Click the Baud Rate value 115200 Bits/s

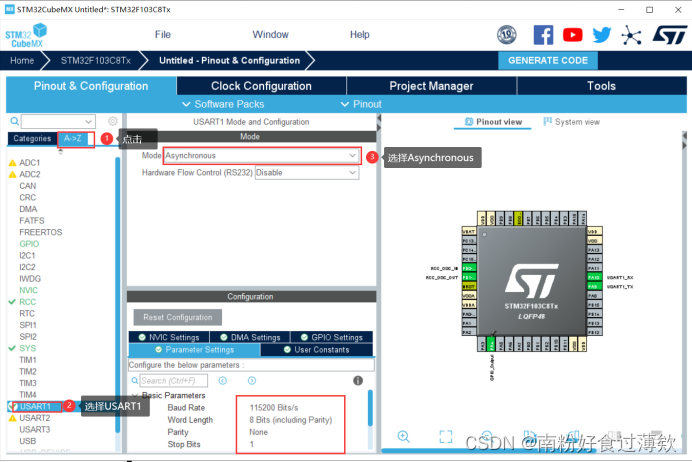click(274, 407)
